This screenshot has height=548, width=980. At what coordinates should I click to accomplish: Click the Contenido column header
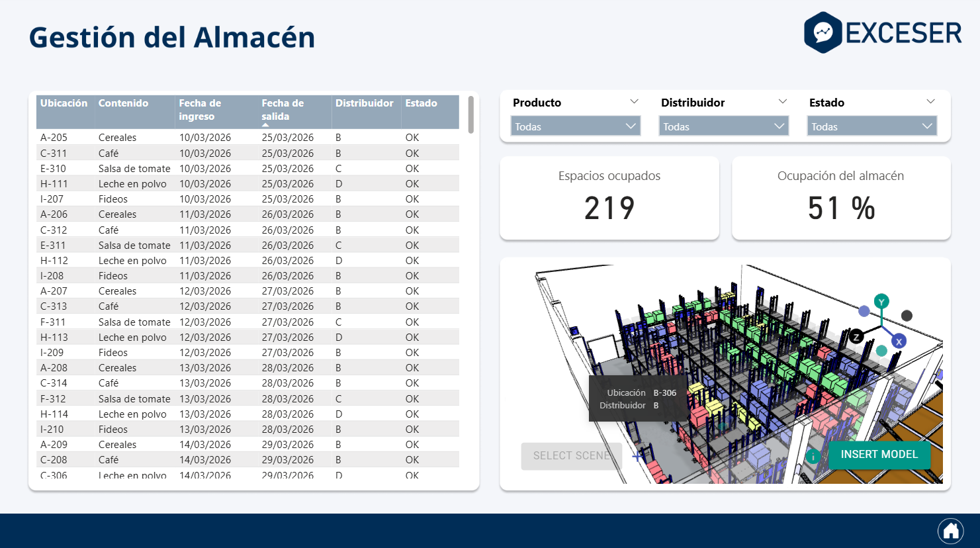pyautogui.click(x=119, y=103)
